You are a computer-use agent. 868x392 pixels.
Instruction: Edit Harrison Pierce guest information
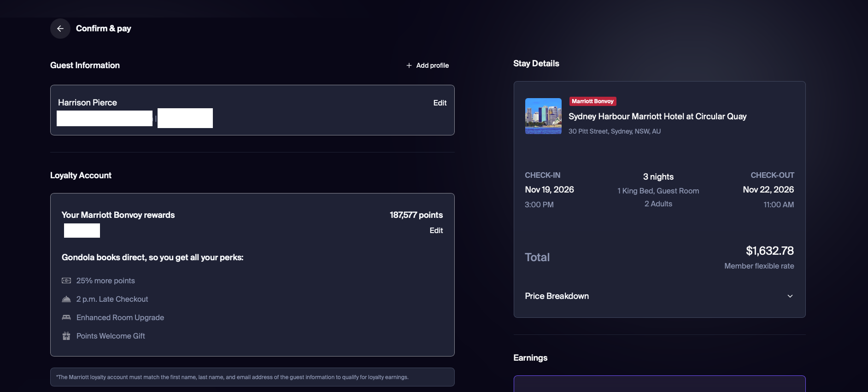(440, 103)
